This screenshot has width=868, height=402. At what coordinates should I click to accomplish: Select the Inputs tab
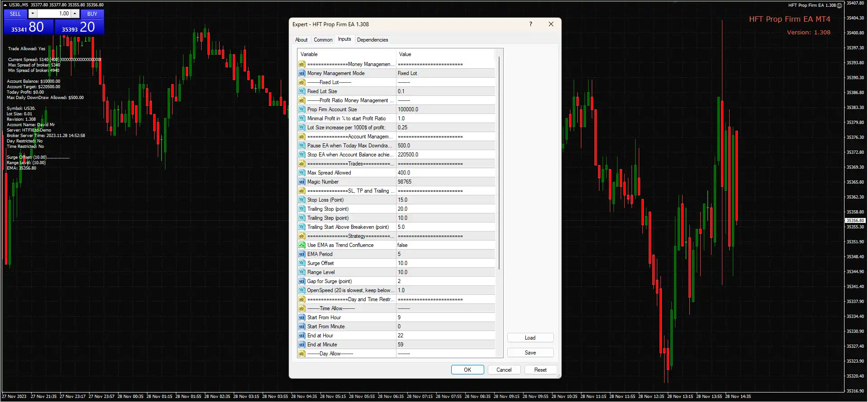[x=344, y=39]
